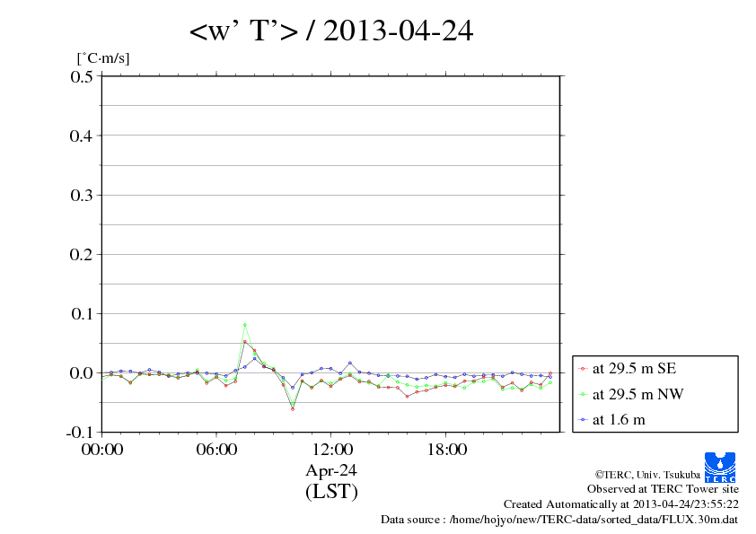Click the x-axis label 00:00
The image size is (756, 534).
(x=102, y=450)
